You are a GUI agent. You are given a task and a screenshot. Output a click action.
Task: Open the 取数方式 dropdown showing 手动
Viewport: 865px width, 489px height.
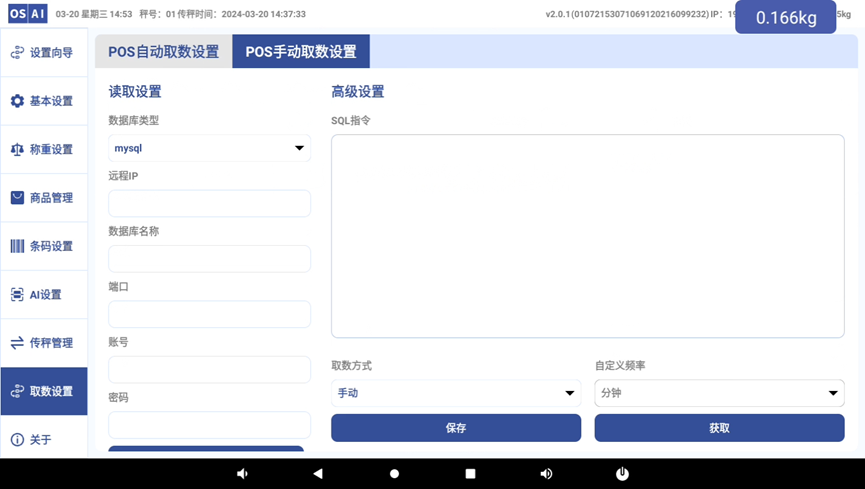click(x=455, y=393)
